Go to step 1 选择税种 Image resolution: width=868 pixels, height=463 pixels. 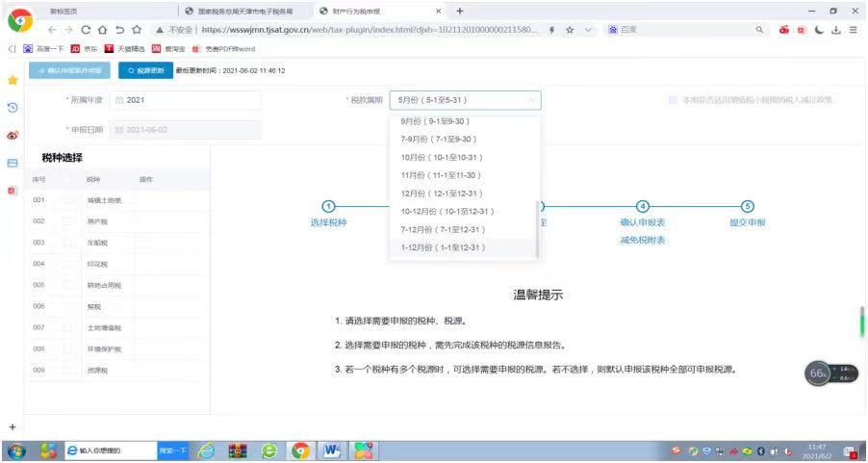329,215
